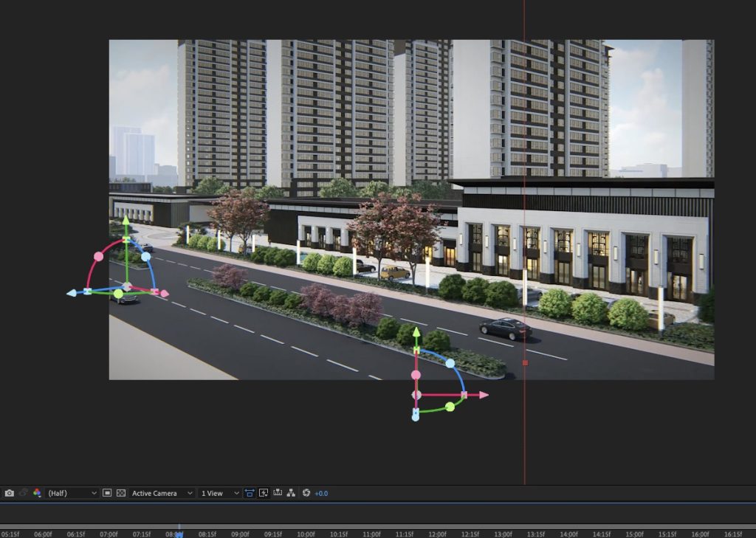Click the Fast Previews lightning icon
Viewport: 756px width, 538px height.
point(264,493)
